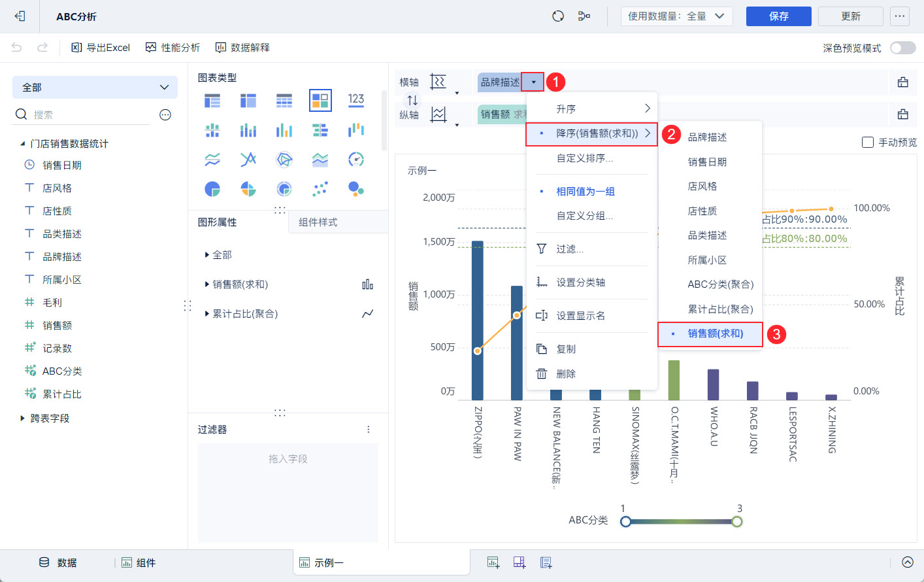Select the rose chart type
The image size is (924, 582).
248,189
